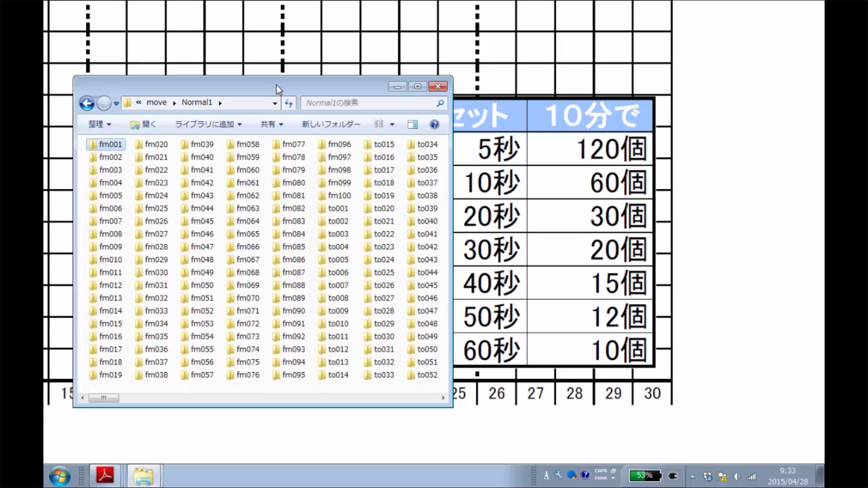Open the blue help question mark
This screenshot has width=868, height=488.
(434, 124)
